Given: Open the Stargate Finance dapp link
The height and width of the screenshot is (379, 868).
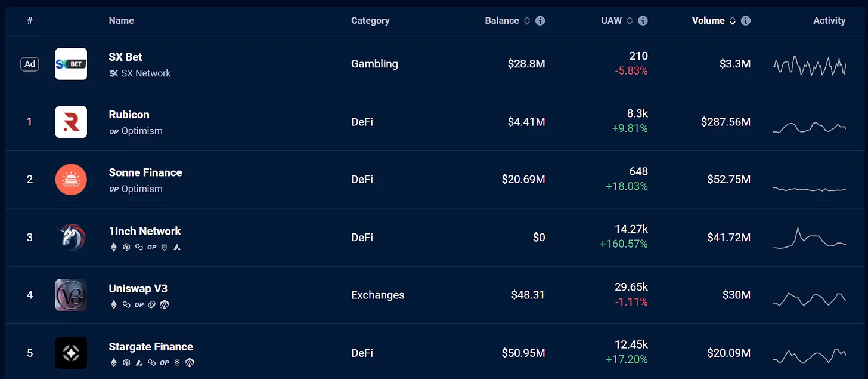Looking at the screenshot, I should pyautogui.click(x=151, y=347).
